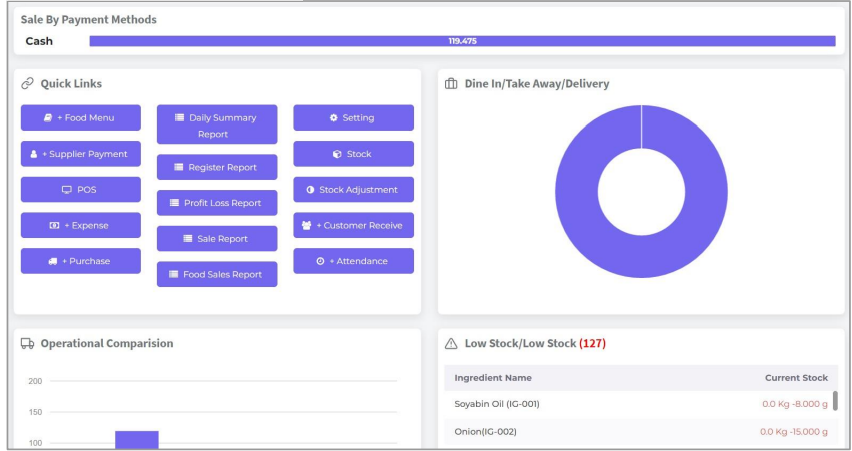The image size is (852, 451).
Task: Click the list icon in Sale Report
Action: [187, 239]
